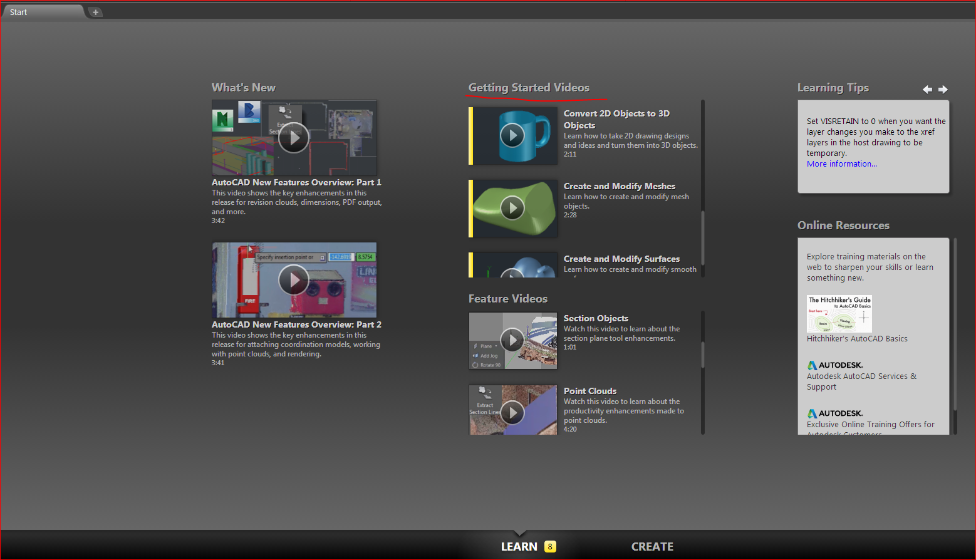This screenshot has width=976, height=560.
Task: Play the Create and Modify Surfaces video
Action: (512, 274)
